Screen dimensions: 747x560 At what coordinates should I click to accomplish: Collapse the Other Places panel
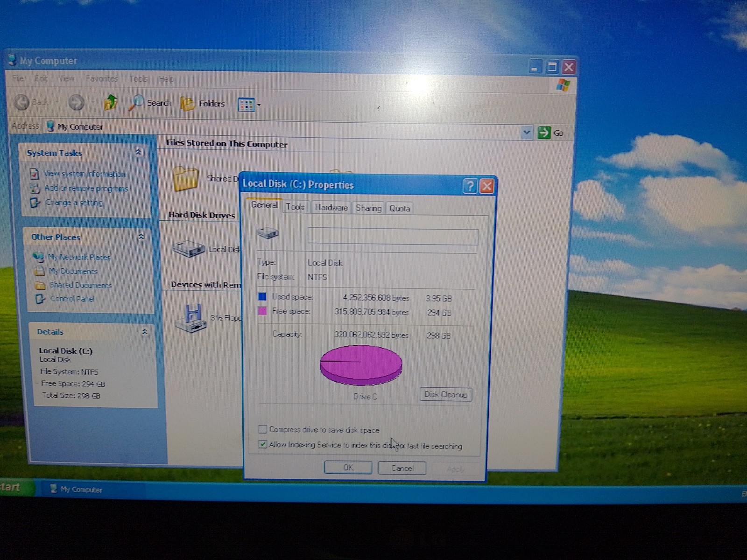coord(141,237)
